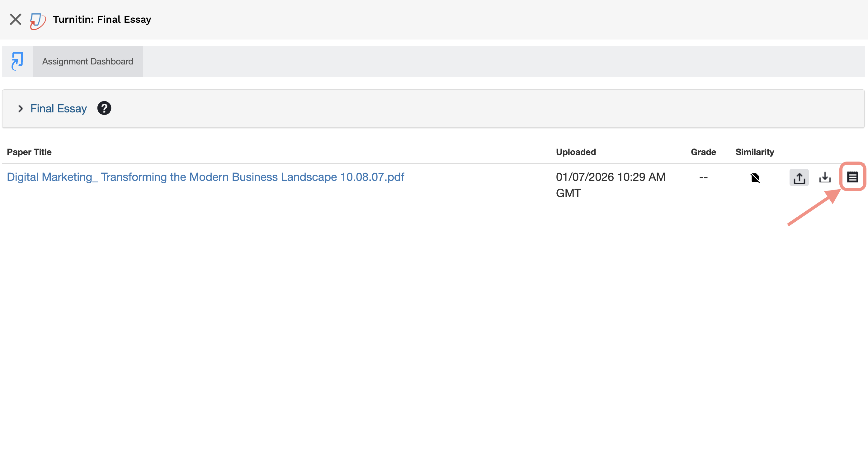
Task: Click the grade value dashes
Action: pos(703,177)
